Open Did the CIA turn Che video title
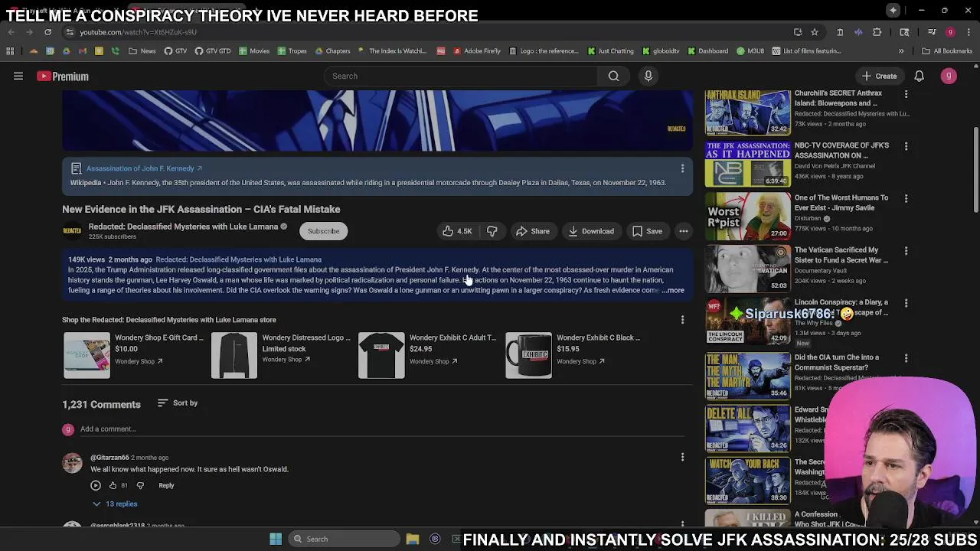This screenshot has width=980, height=551. click(836, 362)
